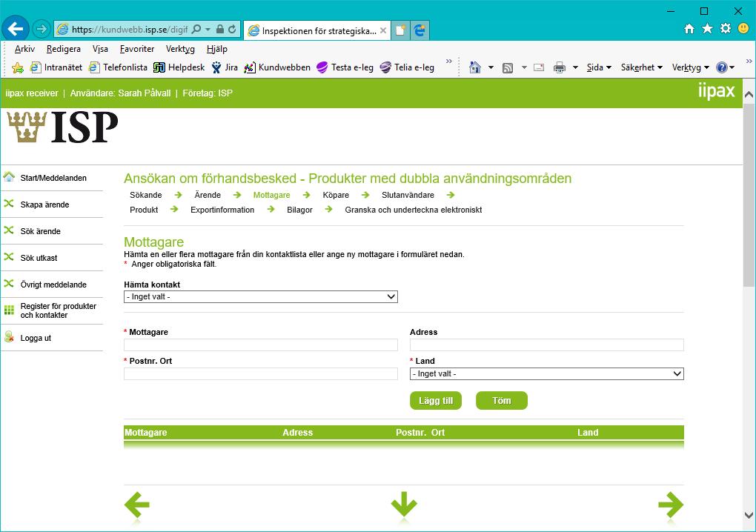Click the browser forward arrow button
Screen dimensions: 756x532
(42, 30)
